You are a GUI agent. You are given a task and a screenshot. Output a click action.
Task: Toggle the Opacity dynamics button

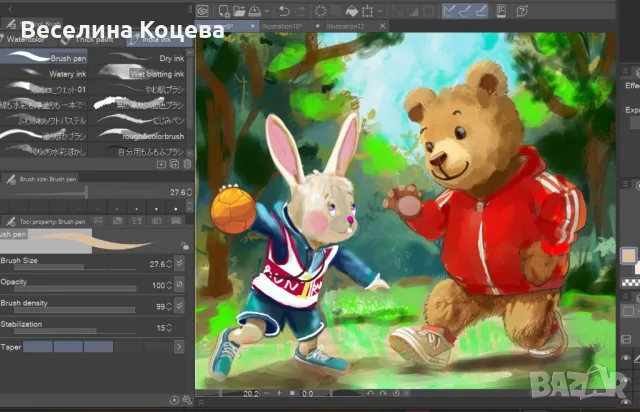[179, 285]
